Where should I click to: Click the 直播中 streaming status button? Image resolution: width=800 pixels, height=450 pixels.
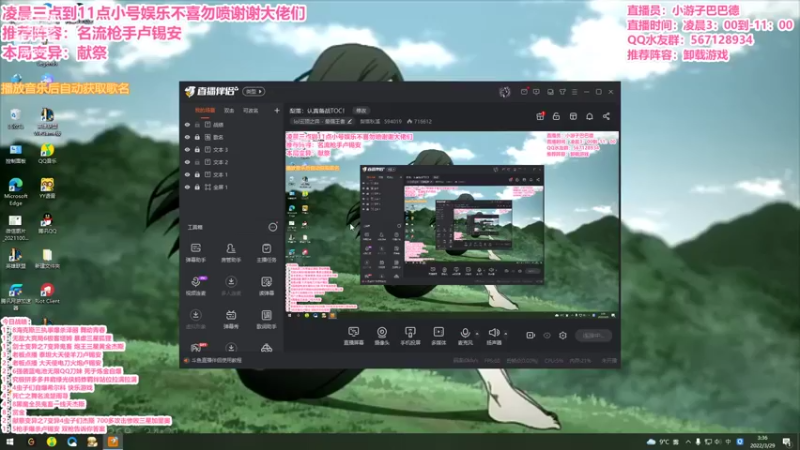click(x=593, y=335)
